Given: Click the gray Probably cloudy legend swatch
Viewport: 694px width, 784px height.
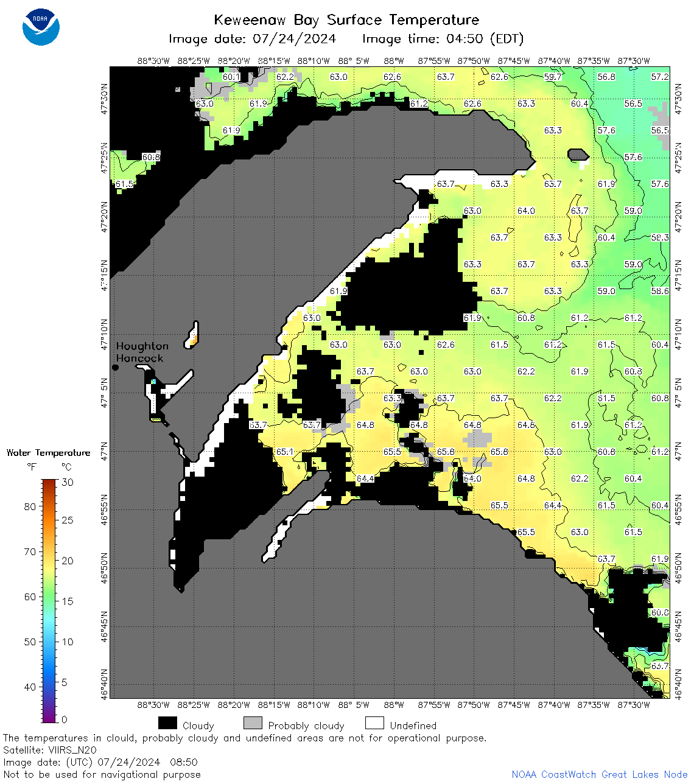Looking at the screenshot, I should click(253, 723).
